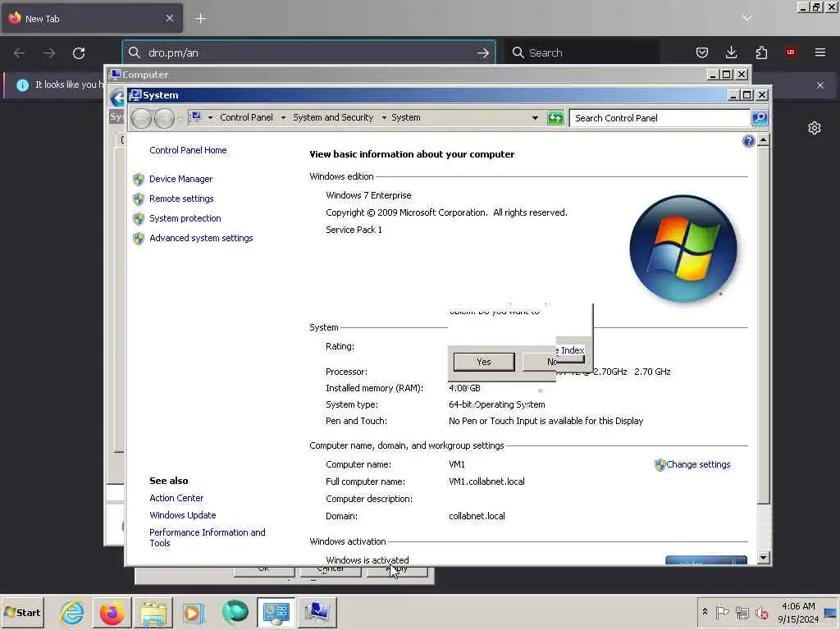Click the Firefox Search box

[x=583, y=53]
